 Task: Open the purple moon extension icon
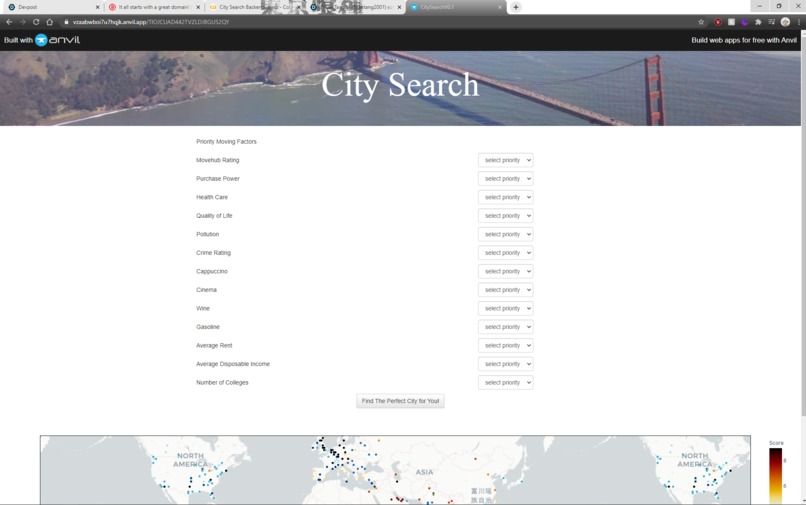[744, 22]
